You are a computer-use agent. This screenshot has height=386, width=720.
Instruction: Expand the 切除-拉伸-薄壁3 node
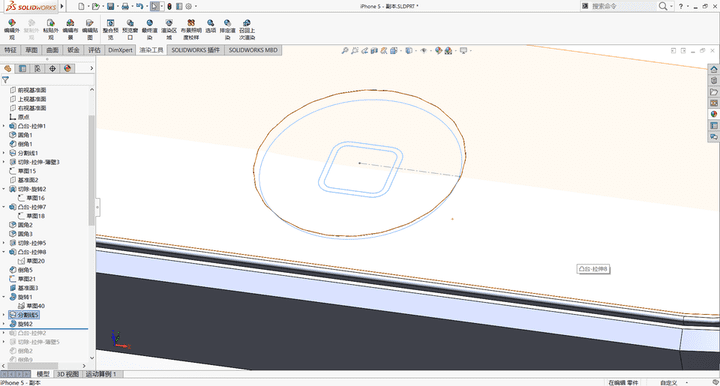[x=4, y=162]
